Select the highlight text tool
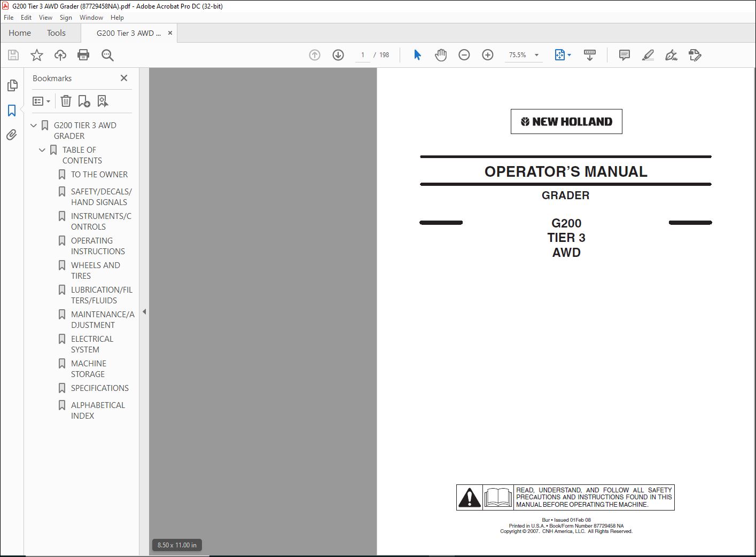 [x=648, y=55]
